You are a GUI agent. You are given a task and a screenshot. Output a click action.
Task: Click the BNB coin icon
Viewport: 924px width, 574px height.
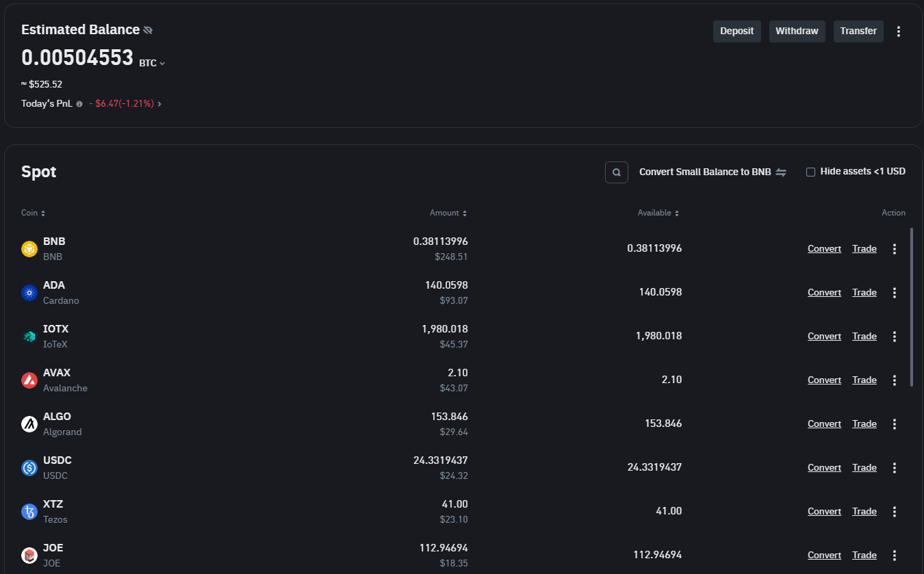(x=29, y=249)
